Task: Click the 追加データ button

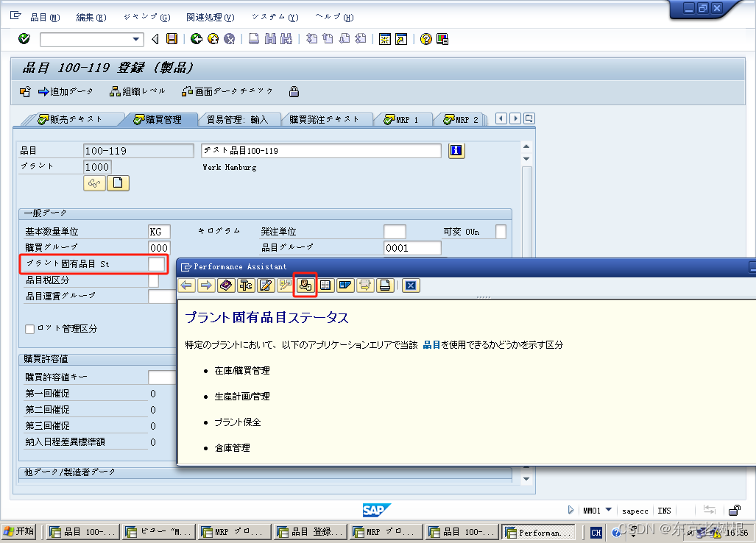Action: click(66, 91)
